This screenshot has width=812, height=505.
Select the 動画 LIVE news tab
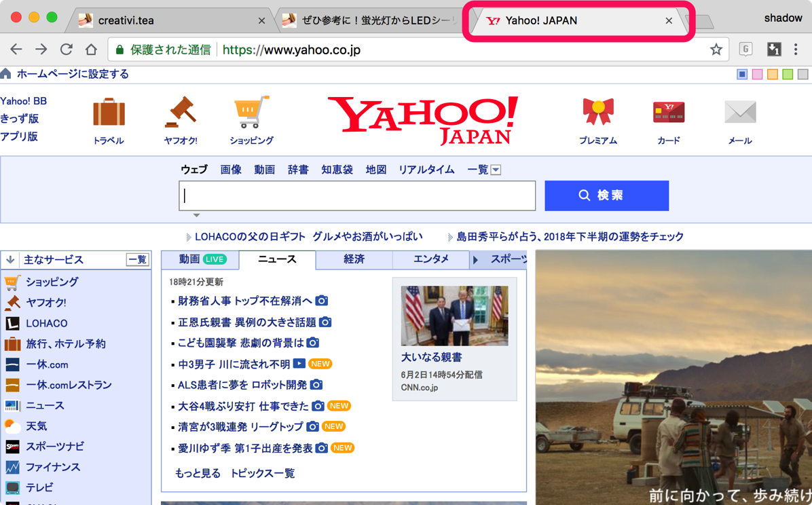click(202, 259)
